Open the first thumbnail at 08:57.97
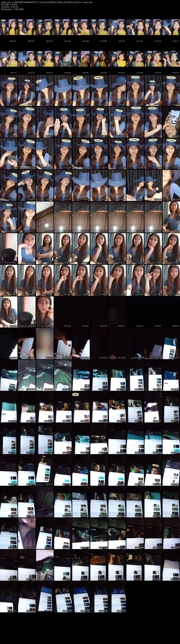The height and width of the screenshot is (644, 180). (9, 27)
